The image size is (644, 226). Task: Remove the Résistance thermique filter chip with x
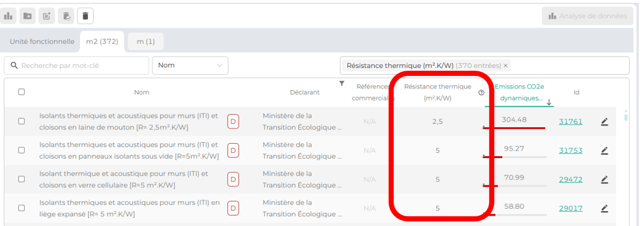pos(505,66)
